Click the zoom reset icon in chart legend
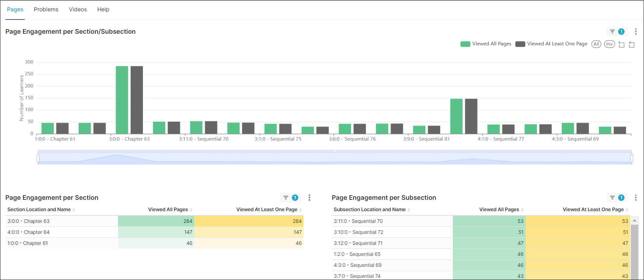The height and width of the screenshot is (280, 644). (632, 44)
